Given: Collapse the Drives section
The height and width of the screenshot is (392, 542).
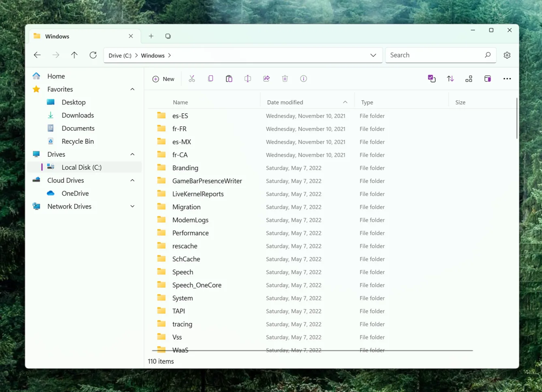Looking at the screenshot, I should click(x=132, y=154).
